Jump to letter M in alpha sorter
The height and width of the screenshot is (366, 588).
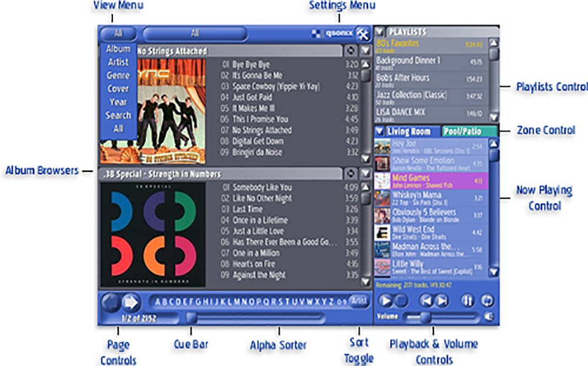pyautogui.click(x=236, y=302)
